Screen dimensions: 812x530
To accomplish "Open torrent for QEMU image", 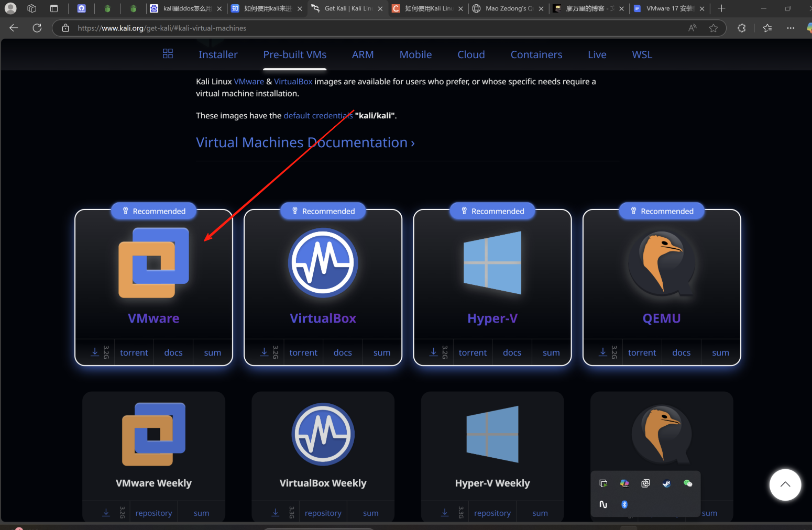I will 642,353.
